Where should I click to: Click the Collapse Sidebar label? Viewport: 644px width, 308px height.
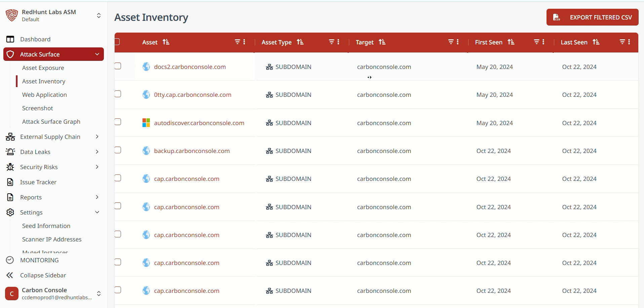point(43,275)
